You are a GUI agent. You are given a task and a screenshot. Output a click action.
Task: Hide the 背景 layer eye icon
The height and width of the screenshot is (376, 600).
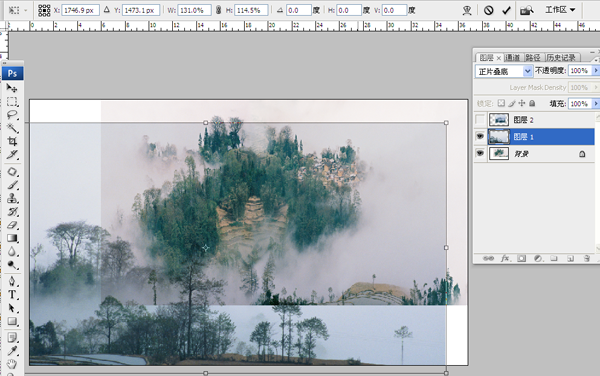click(480, 153)
